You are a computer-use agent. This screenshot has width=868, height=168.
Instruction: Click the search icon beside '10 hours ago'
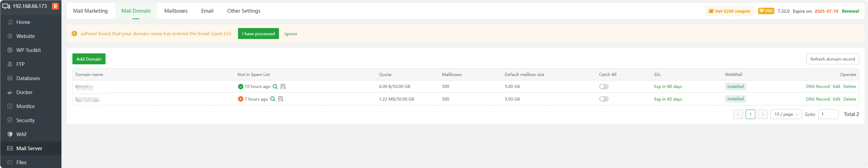point(275,87)
